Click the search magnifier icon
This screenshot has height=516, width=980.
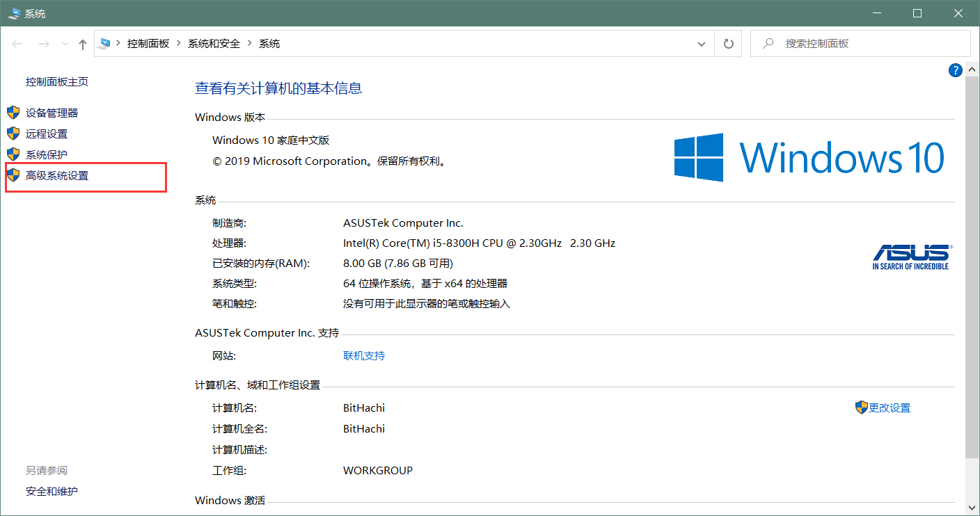(768, 43)
